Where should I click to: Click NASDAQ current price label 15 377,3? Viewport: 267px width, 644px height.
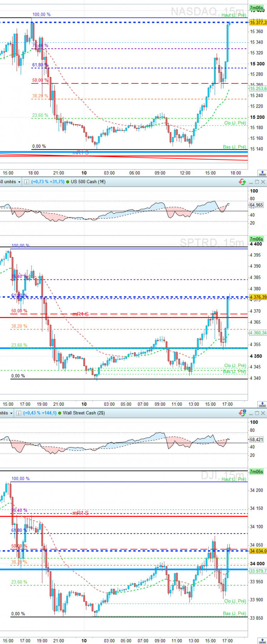(x=258, y=23)
